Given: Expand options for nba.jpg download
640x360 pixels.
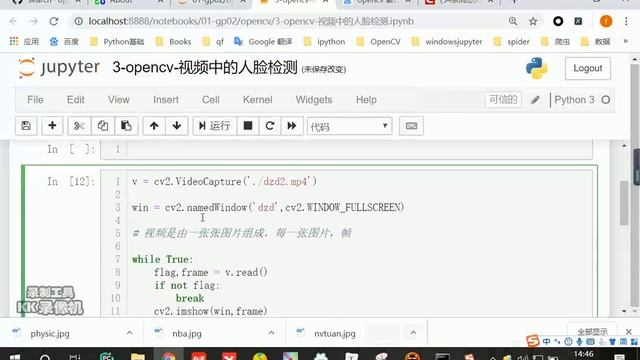Looking at the screenshot, I should pos(271,333).
